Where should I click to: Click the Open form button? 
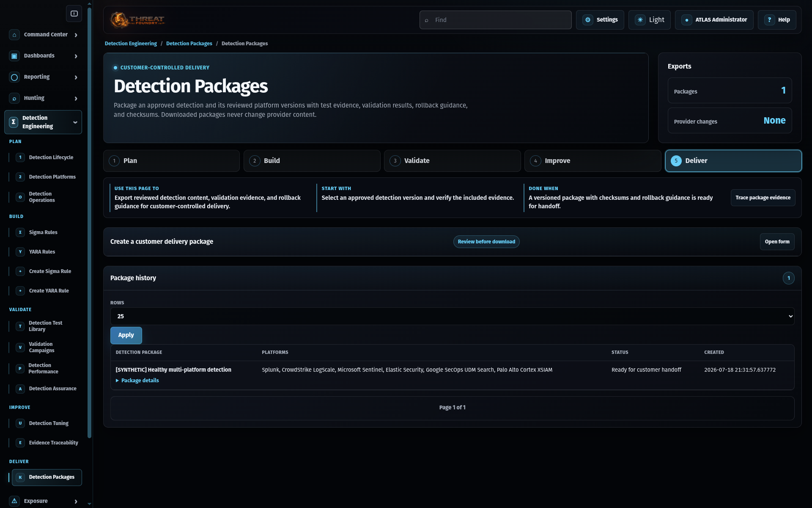(x=777, y=242)
